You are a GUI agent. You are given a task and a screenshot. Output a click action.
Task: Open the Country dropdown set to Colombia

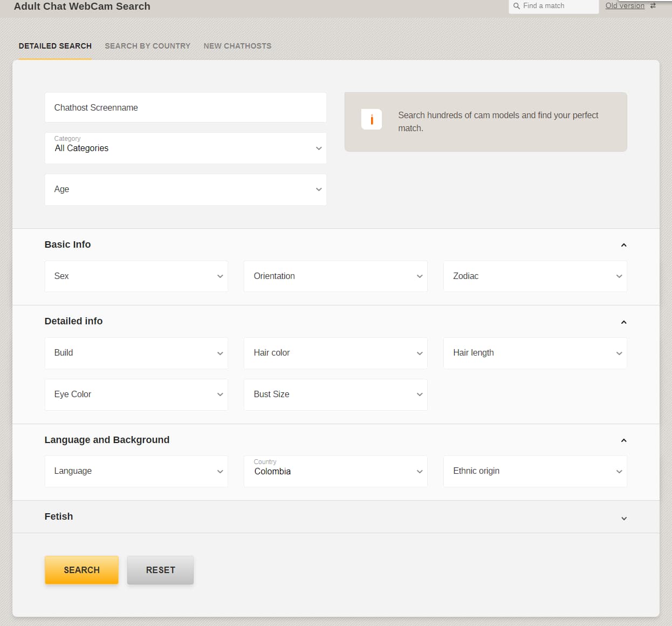pos(335,471)
